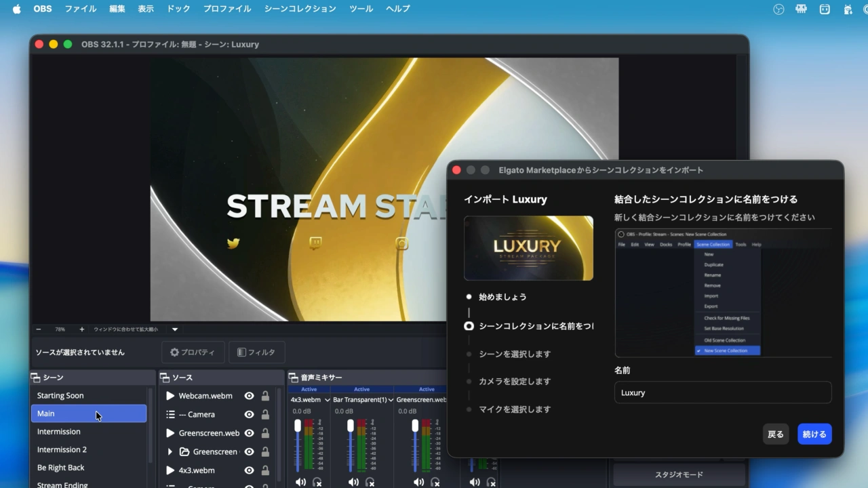This screenshot has height=488, width=868.
Task: Open the ツール menu in the menu bar
Action: click(x=361, y=9)
